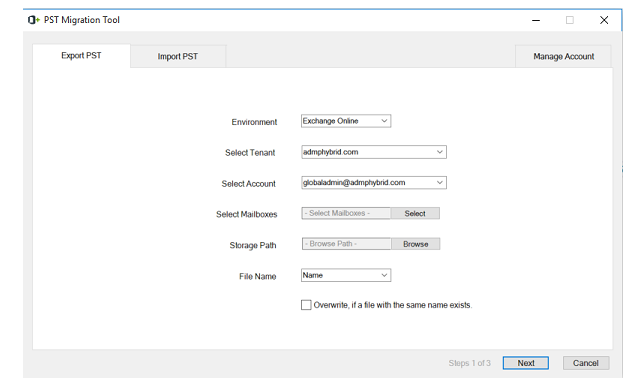
Task: Switch to the Export PST tab
Action: (x=81, y=56)
